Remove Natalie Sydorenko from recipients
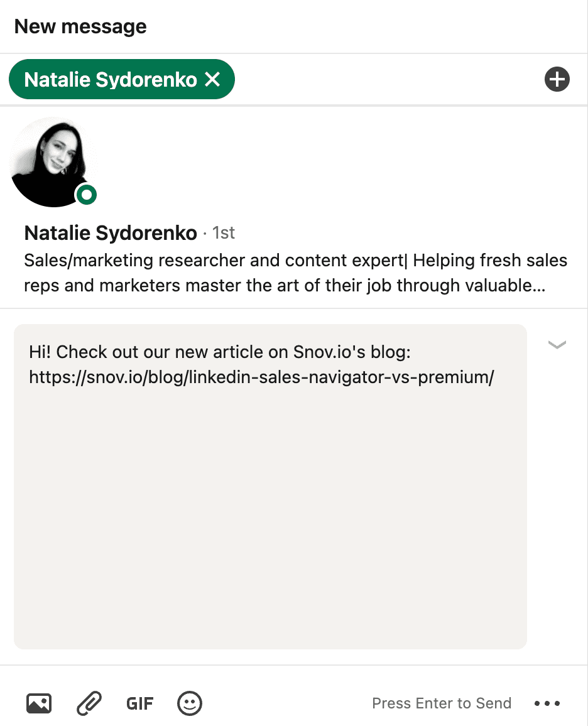This screenshot has height=726, width=588. [x=212, y=80]
